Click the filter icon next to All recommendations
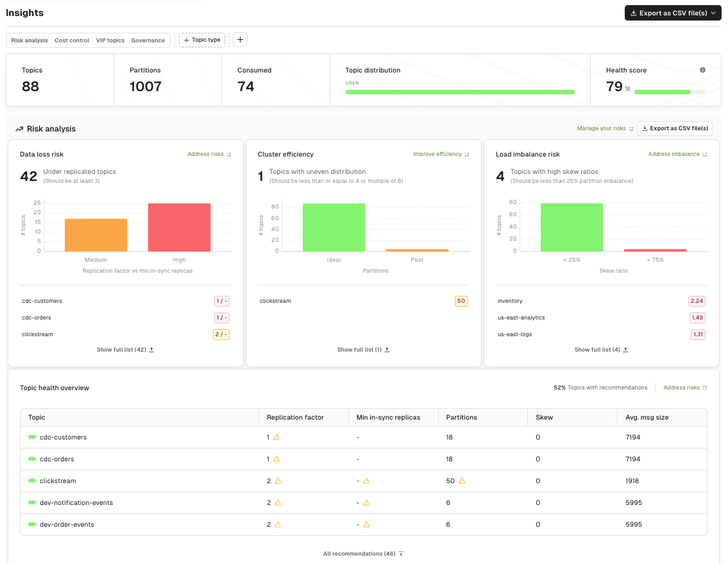Image resolution: width=728 pixels, height=564 pixels. [x=400, y=553]
